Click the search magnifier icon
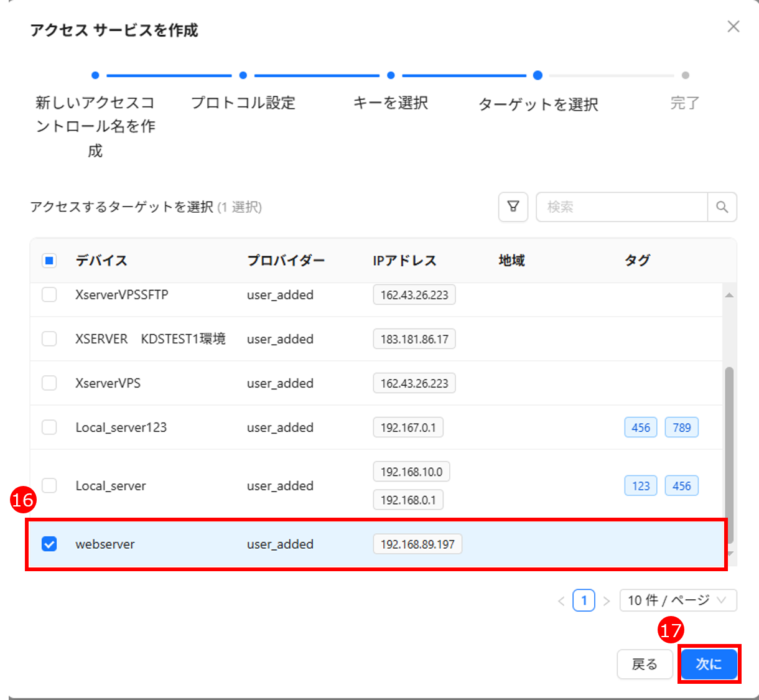The image size is (759, 700). pos(722,207)
